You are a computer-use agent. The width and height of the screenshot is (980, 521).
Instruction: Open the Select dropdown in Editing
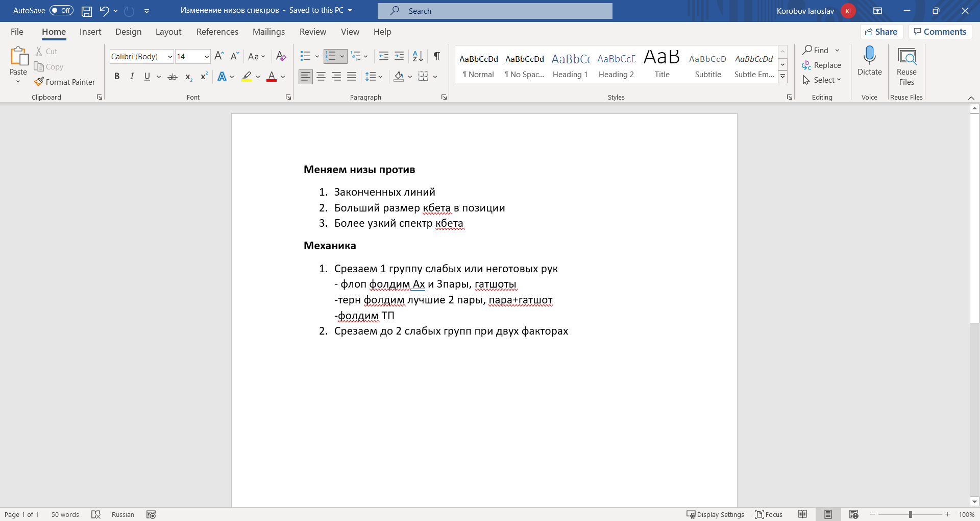822,80
